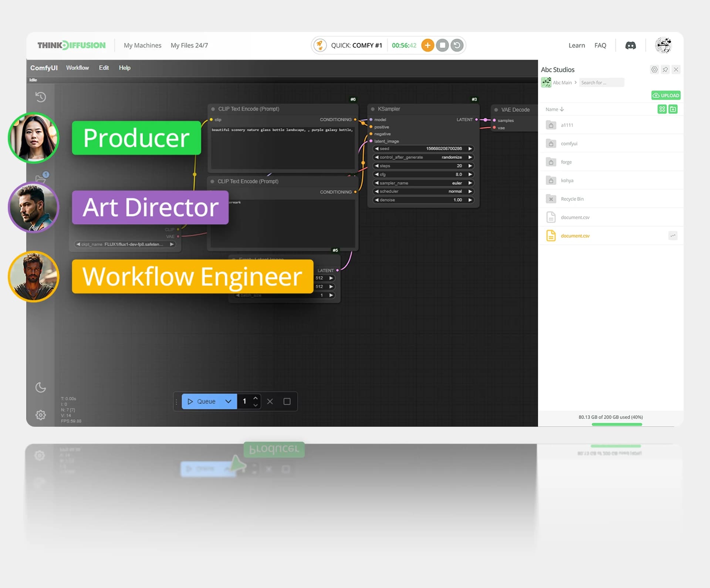The image size is (710, 588).
Task: Open the user profile avatar
Action: point(663,45)
